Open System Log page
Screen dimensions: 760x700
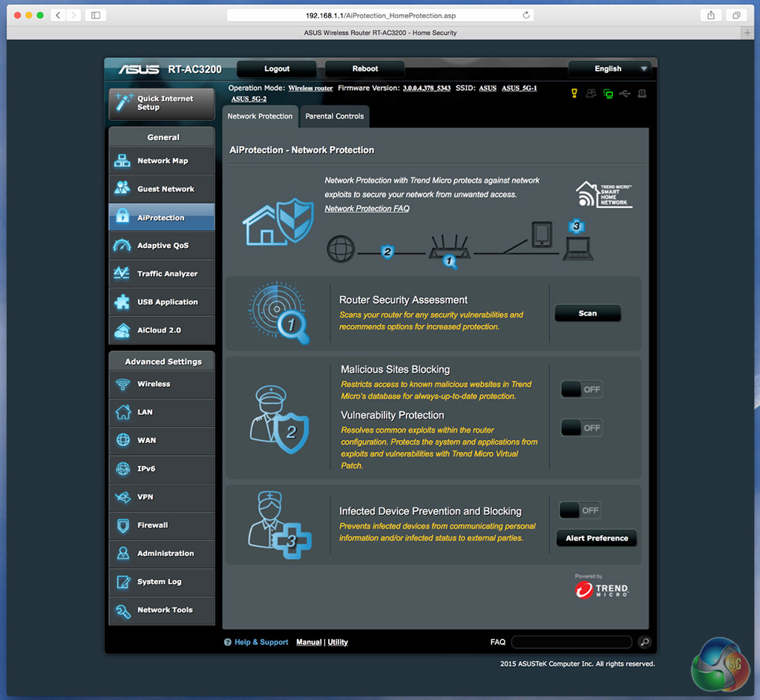[162, 582]
